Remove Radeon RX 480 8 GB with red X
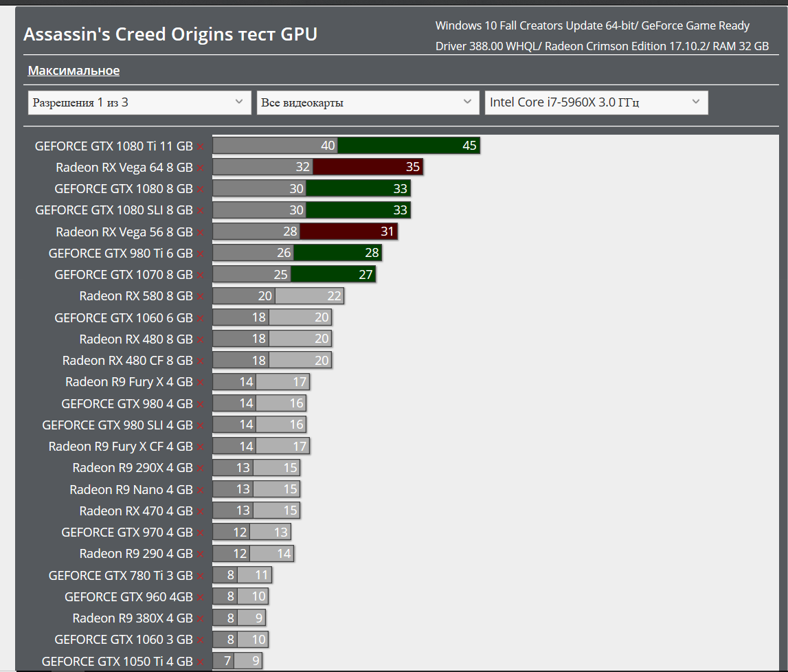 coord(201,339)
